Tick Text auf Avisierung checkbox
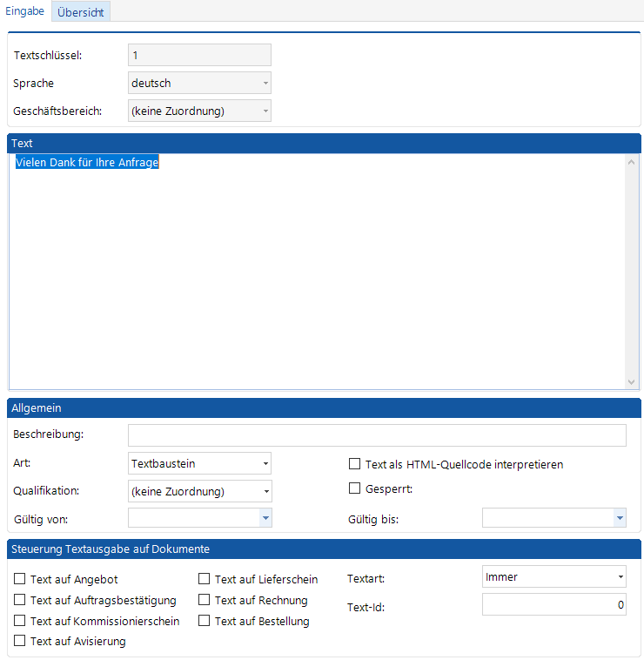This screenshot has height=660, width=644. (x=20, y=641)
